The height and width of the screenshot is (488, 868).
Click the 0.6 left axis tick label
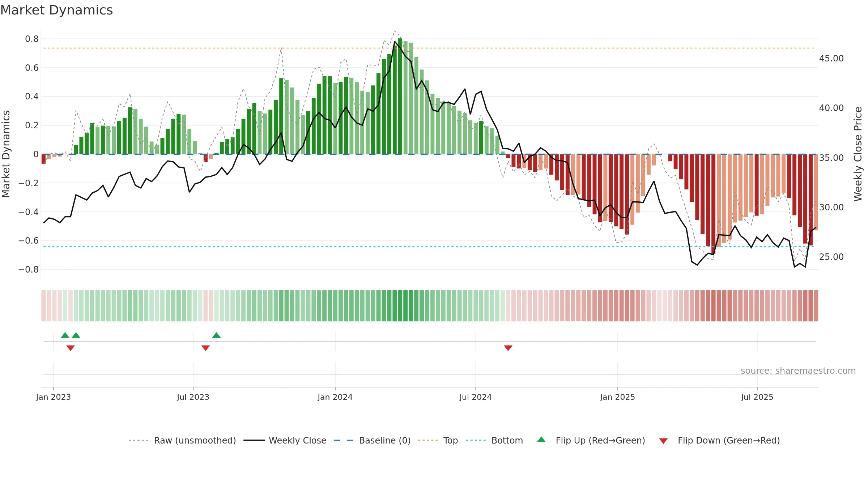(32, 68)
